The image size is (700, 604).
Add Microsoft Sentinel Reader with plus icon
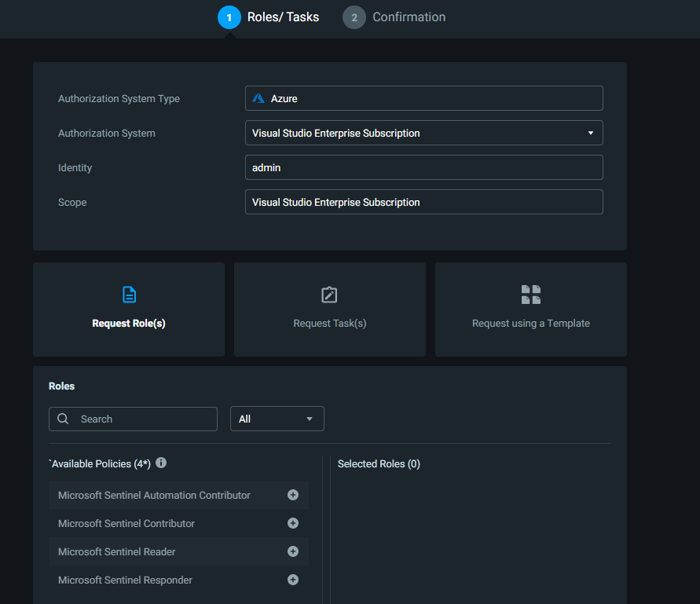click(293, 551)
